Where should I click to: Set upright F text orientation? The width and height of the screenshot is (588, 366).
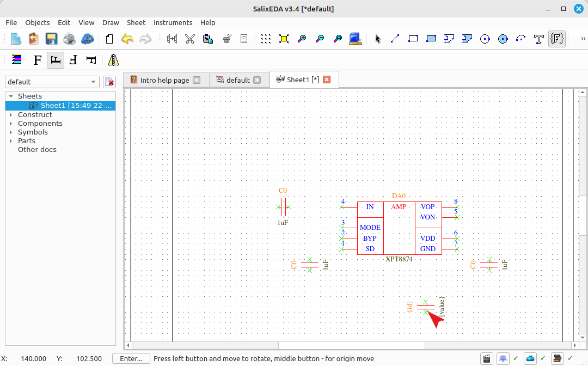(38, 60)
